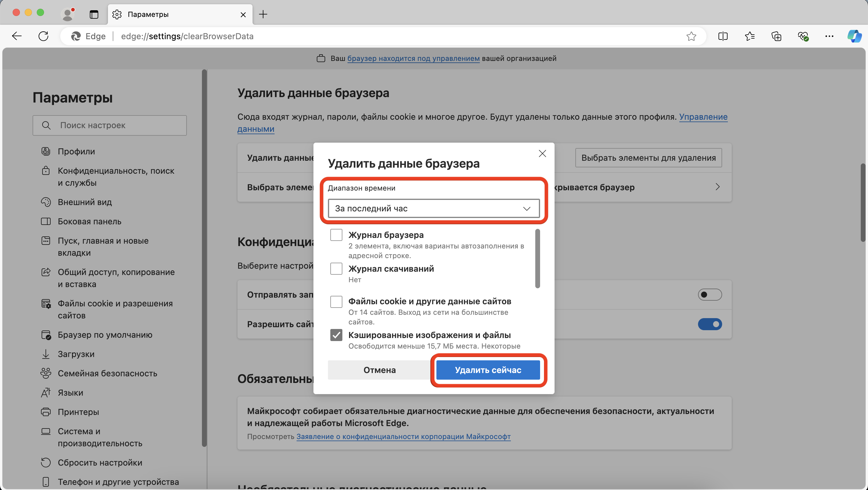Click the settings sidebar scrollbar
This screenshot has height=490, width=868.
[204, 258]
